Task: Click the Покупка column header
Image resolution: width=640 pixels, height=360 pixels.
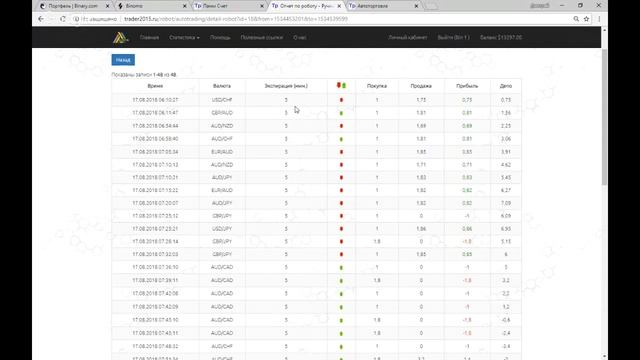Action: 377,86
